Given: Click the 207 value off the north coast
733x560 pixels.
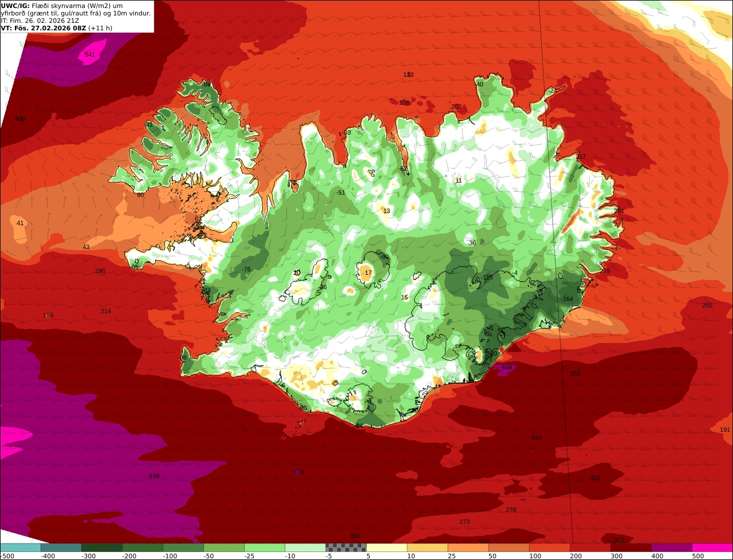Looking at the screenshot, I should tap(456, 107).
